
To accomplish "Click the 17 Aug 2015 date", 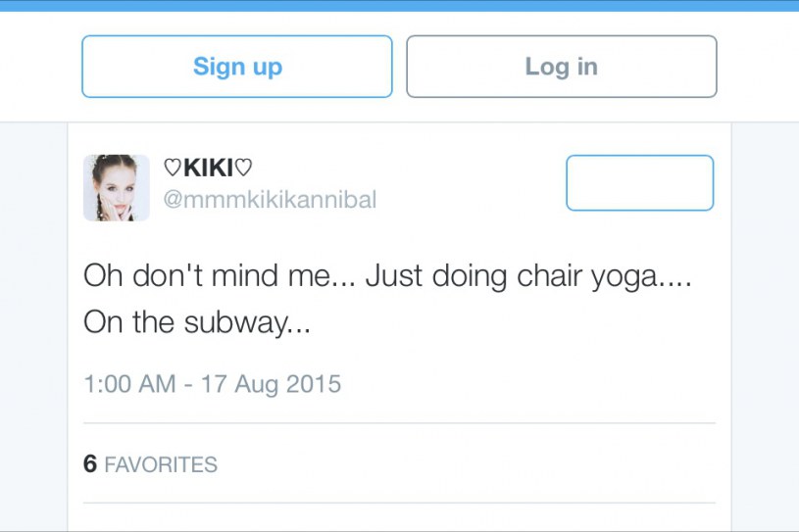I will 271,383.
